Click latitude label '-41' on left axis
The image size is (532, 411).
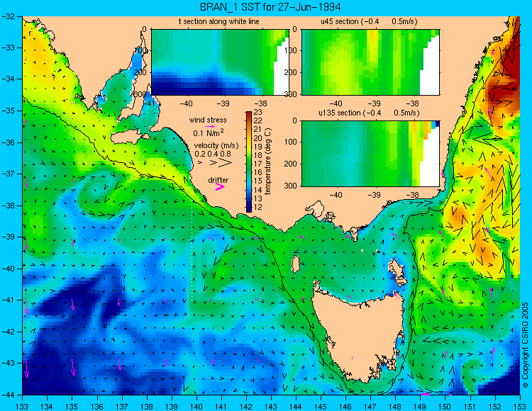(x=8, y=300)
